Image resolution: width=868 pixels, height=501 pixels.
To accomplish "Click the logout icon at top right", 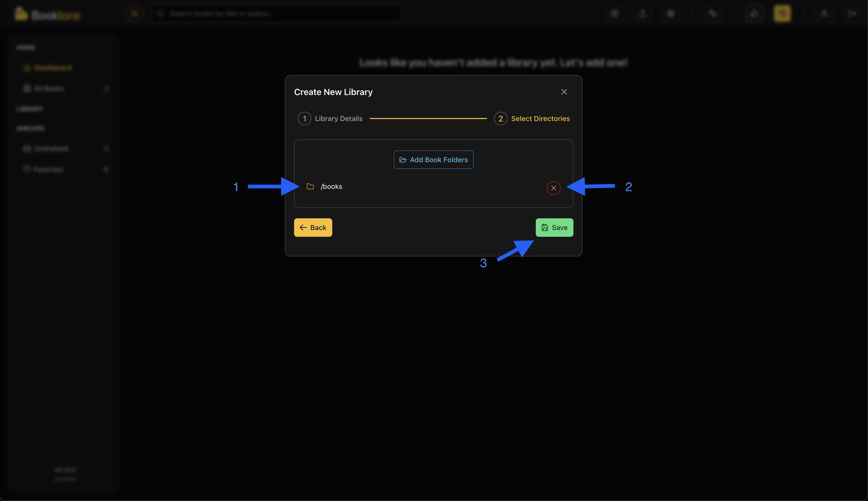I will pos(852,13).
